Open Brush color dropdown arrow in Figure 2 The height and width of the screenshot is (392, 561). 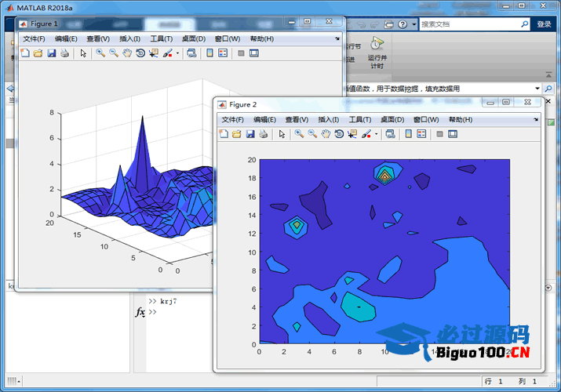pyautogui.click(x=377, y=134)
